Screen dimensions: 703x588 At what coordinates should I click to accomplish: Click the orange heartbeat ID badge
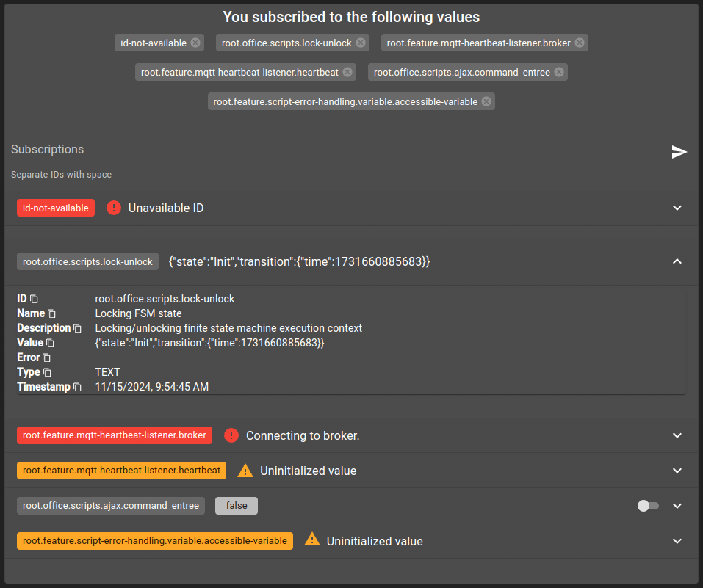click(x=121, y=471)
